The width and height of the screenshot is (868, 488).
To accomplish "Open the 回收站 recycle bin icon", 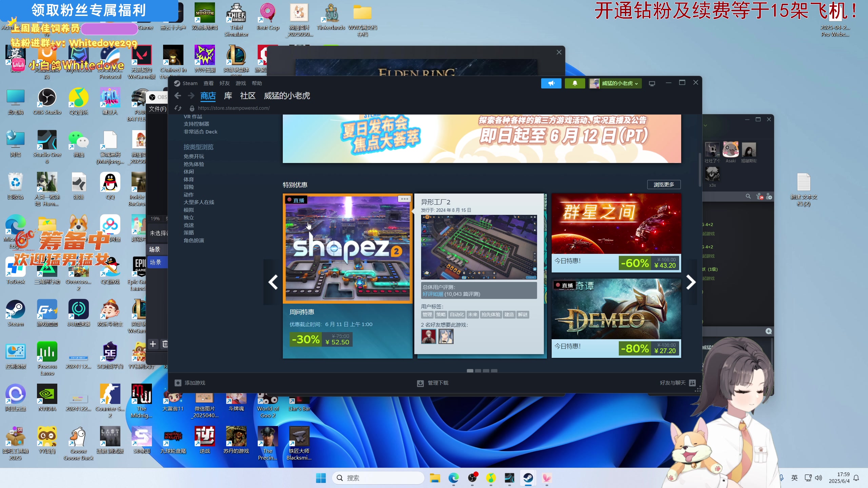I will [x=16, y=186].
